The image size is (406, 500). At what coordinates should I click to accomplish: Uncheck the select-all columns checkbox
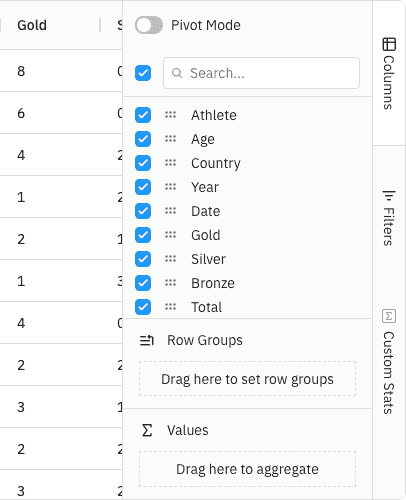point(143,73)
